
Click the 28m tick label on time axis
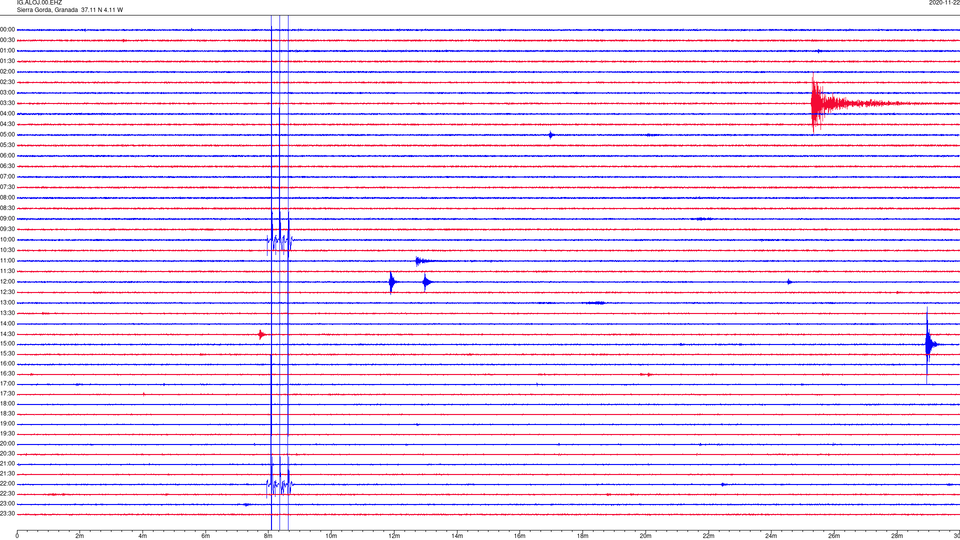click(896, 536)
